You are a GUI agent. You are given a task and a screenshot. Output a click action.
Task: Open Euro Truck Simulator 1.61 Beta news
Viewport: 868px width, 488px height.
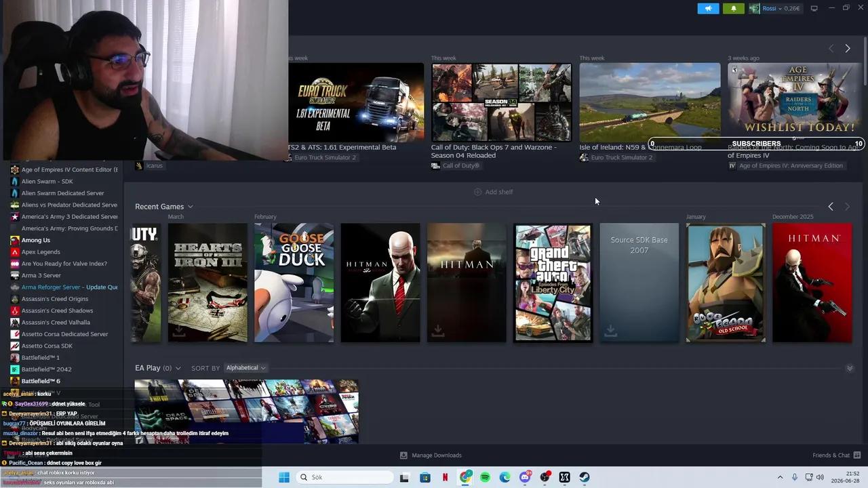tap(356, 102)
